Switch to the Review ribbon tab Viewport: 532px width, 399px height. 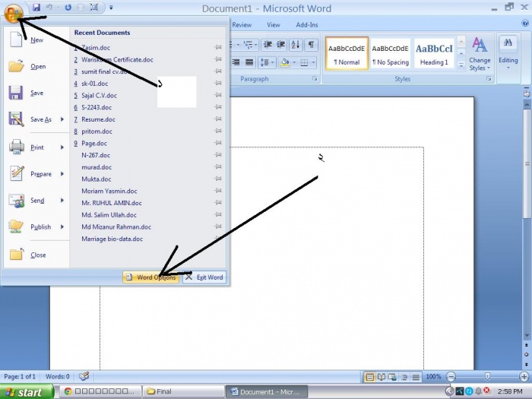[x=242, y=25]
